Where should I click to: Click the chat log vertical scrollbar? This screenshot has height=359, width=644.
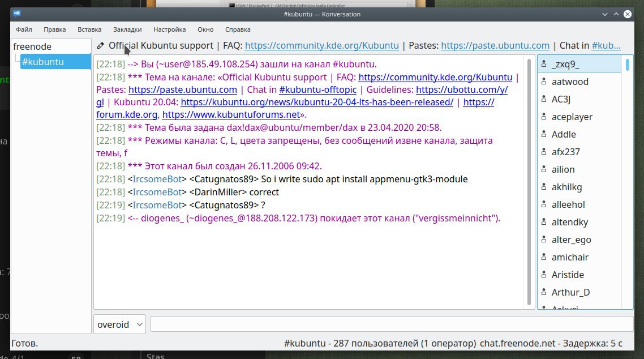[529, 182]
